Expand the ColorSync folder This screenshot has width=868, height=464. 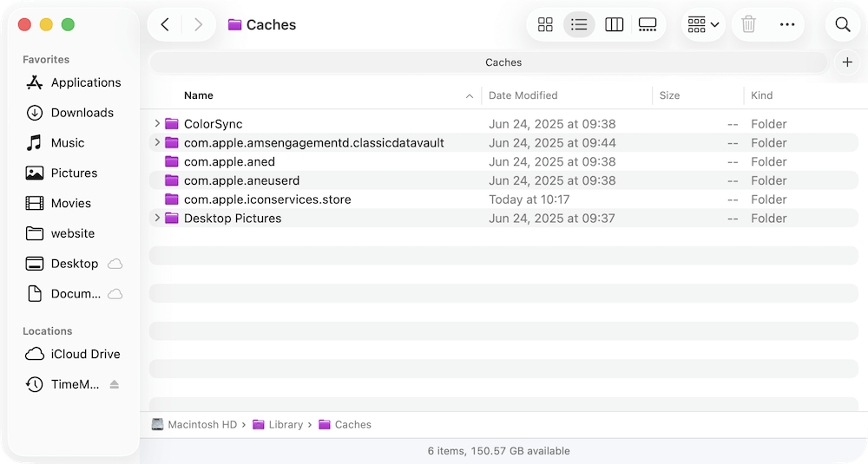[x=157, y=123]
